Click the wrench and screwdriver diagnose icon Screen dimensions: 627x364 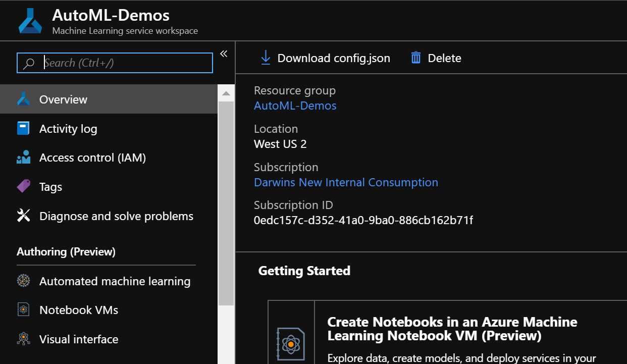[24, 216]
